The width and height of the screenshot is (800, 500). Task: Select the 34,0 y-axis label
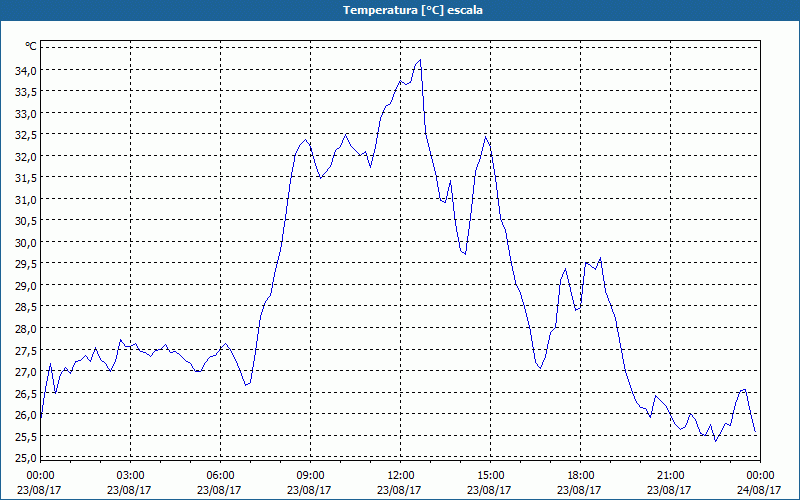[26, 70]
